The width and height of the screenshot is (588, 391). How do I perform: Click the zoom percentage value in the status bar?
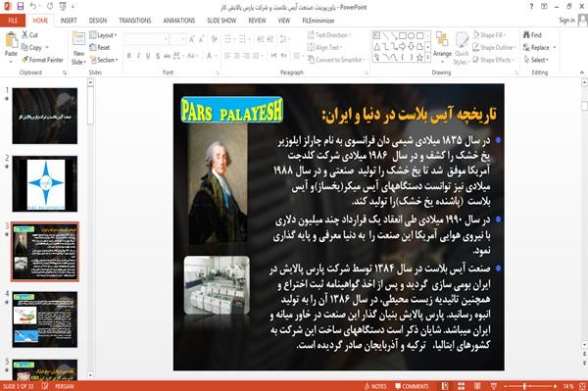(568, 386)
